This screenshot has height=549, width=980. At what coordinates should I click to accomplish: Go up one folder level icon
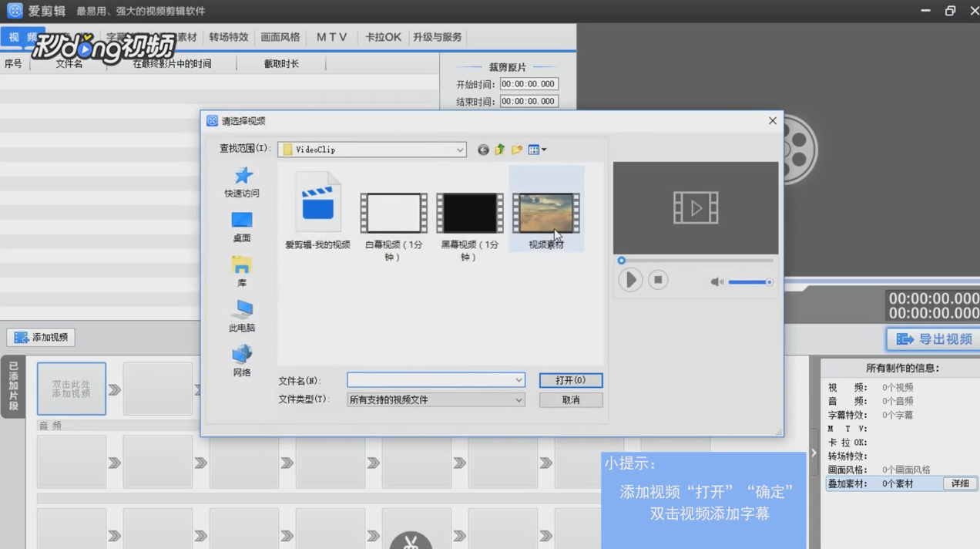pos(500,150)
